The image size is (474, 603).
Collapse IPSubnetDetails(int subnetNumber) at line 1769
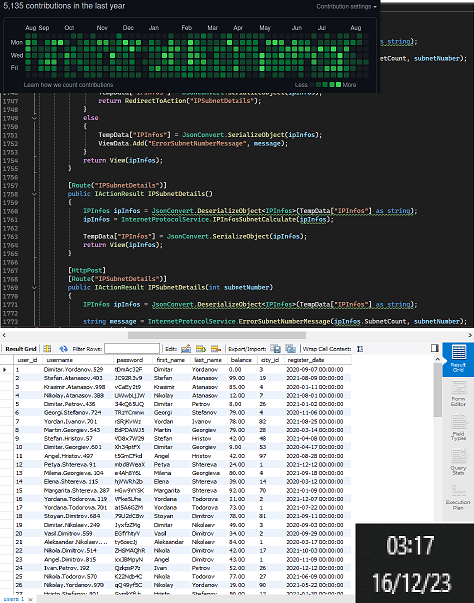point(34,287)
